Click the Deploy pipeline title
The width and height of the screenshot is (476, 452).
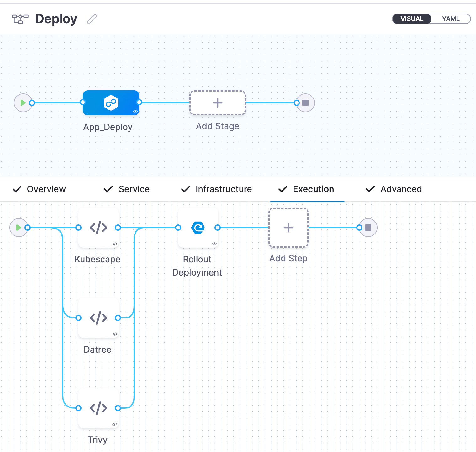point(56,19)
